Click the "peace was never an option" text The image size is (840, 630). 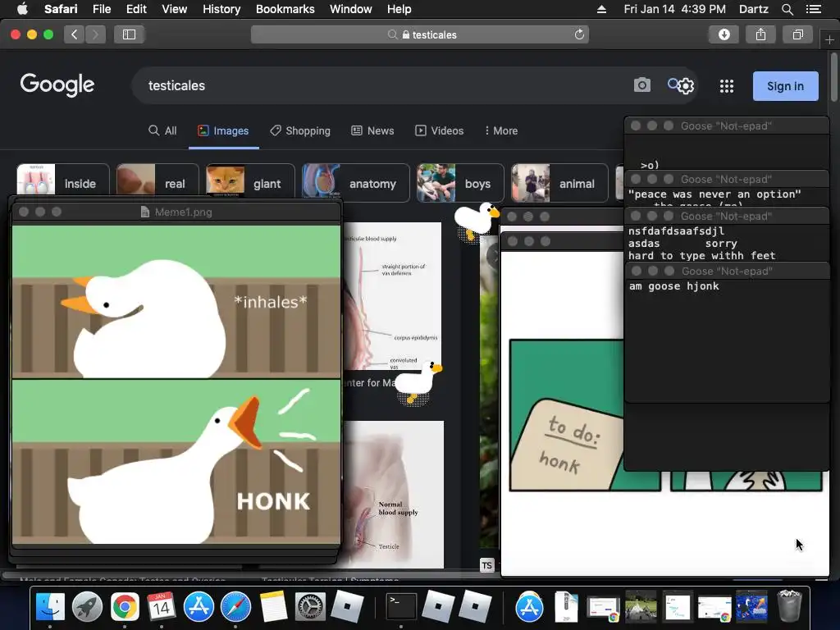[714, 194]
